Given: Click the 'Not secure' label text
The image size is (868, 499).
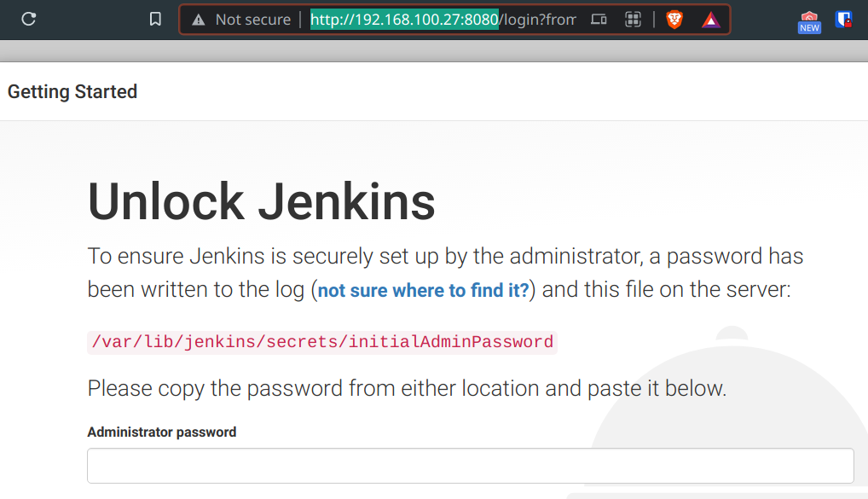Looking at the screenshot, I should pos(252,19).
